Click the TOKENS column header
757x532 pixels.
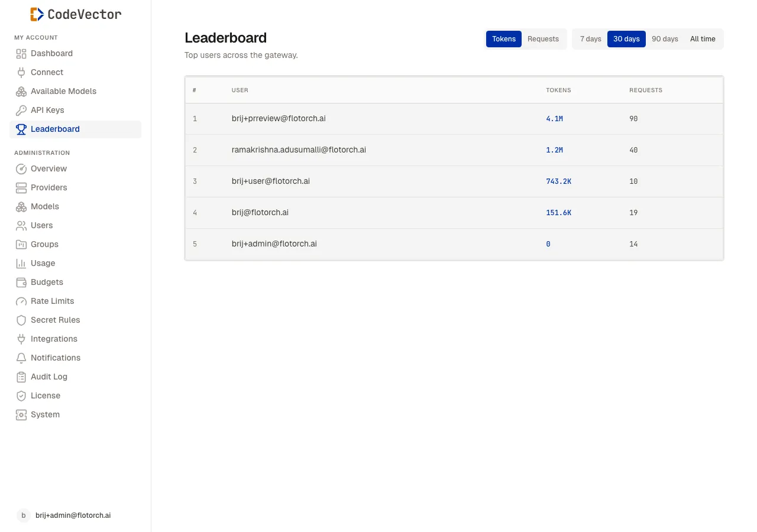click(x=559, y=90)
